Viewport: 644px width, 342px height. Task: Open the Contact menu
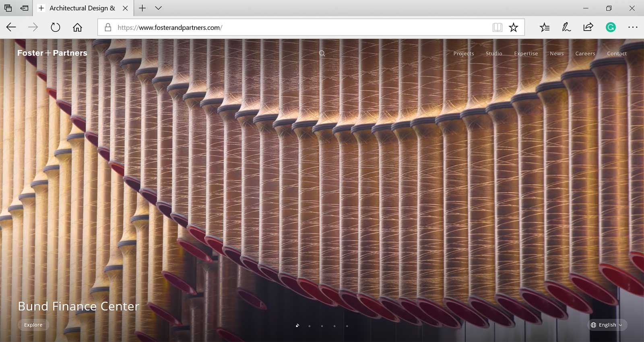[x=617, y=54]
